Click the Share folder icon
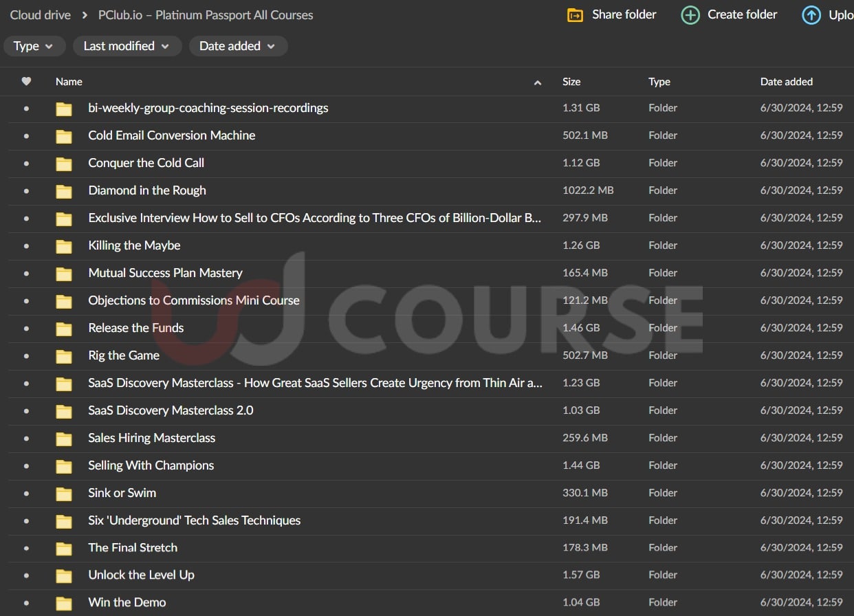 click(575, 15)
